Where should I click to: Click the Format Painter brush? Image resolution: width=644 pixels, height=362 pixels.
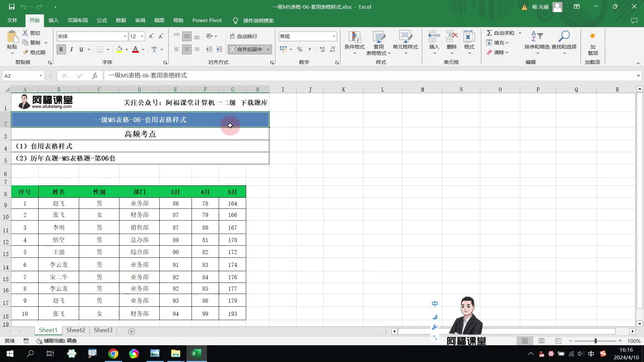[25, 52]
